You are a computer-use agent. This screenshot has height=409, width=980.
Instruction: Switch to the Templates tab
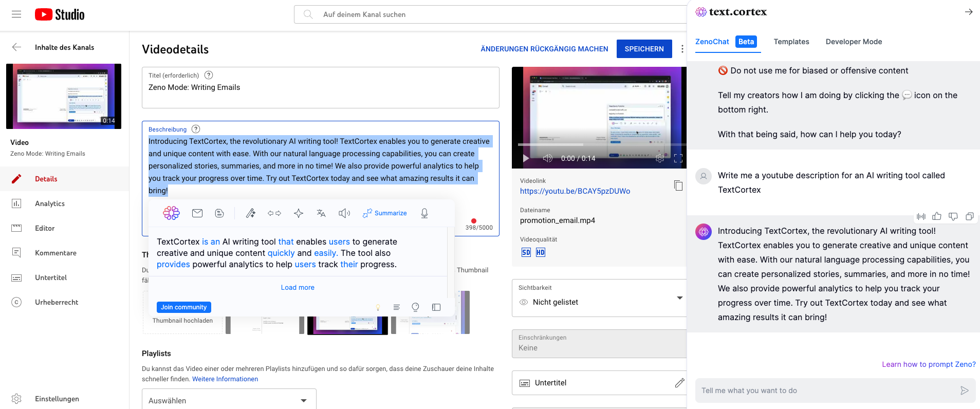[x=791, y=42]
